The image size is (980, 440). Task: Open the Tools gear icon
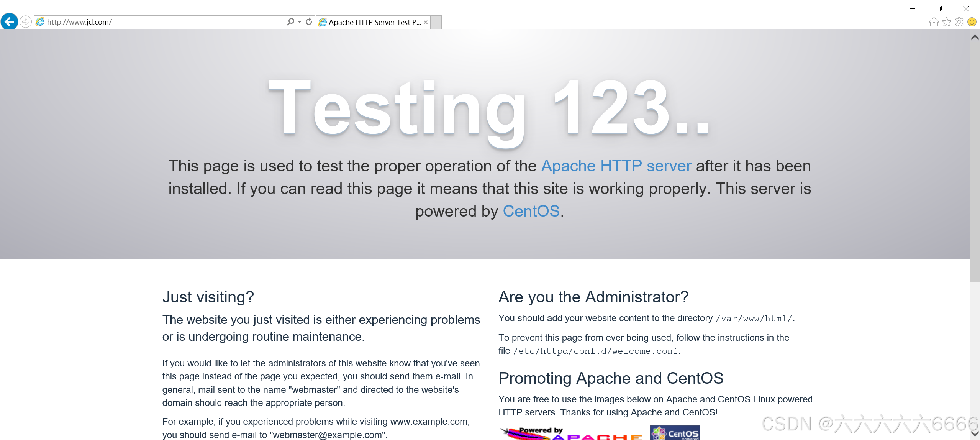pos(959,22)
